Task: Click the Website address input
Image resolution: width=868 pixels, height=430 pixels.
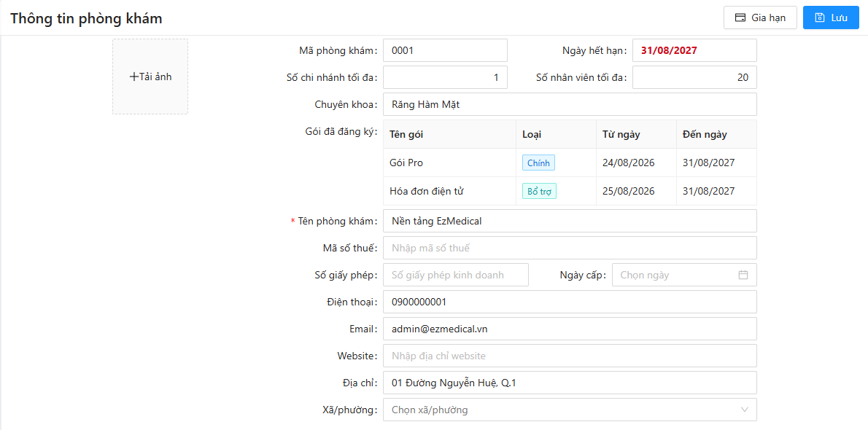Action: pos(570,356)
